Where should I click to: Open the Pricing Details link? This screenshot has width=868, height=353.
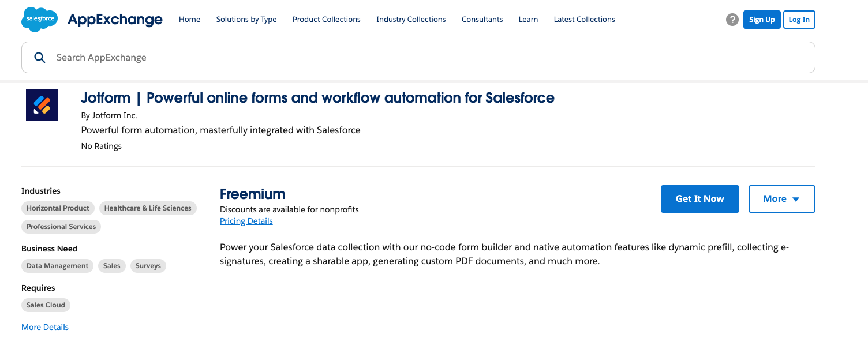click(x=246, y=221)
